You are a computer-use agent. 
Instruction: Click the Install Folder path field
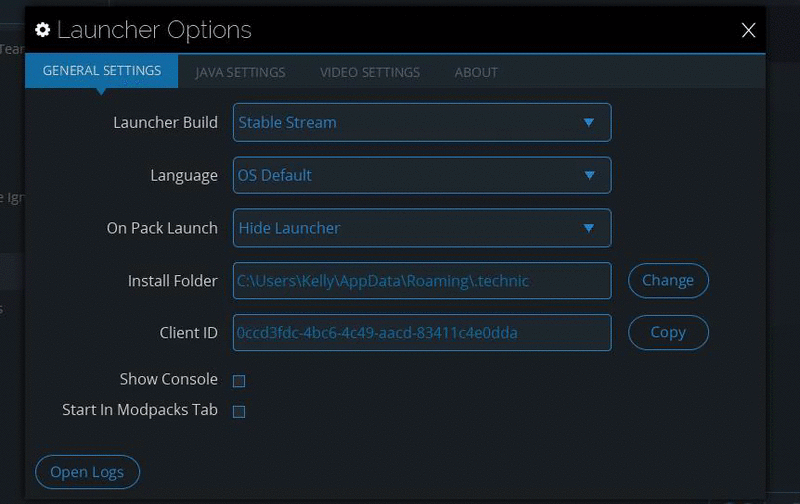pos(422,281)
